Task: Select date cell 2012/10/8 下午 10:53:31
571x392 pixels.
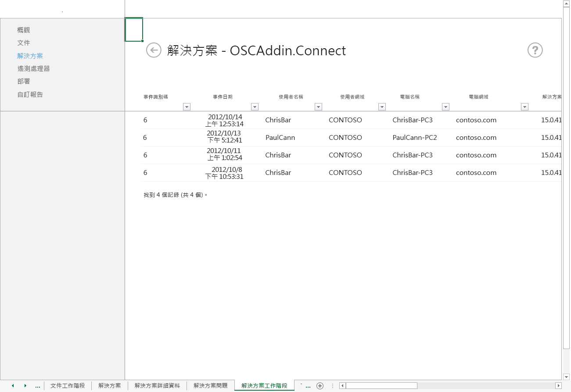Action: tap(224, 173)
